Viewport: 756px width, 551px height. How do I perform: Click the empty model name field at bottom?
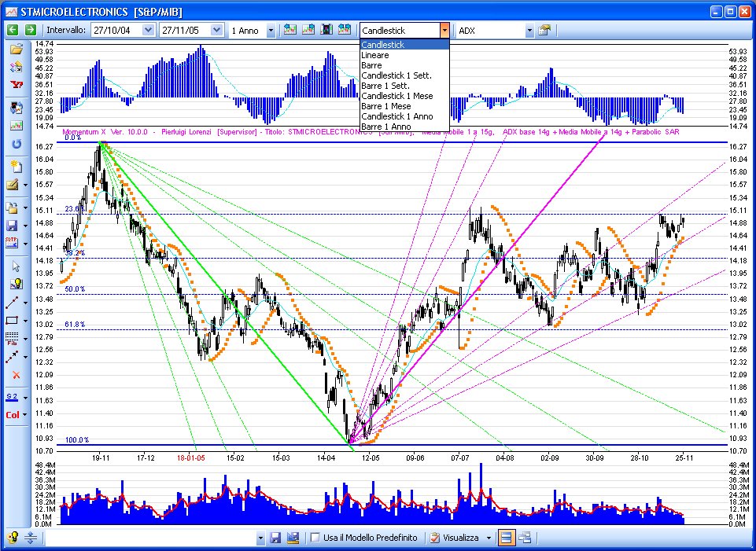tap(150, 538)
